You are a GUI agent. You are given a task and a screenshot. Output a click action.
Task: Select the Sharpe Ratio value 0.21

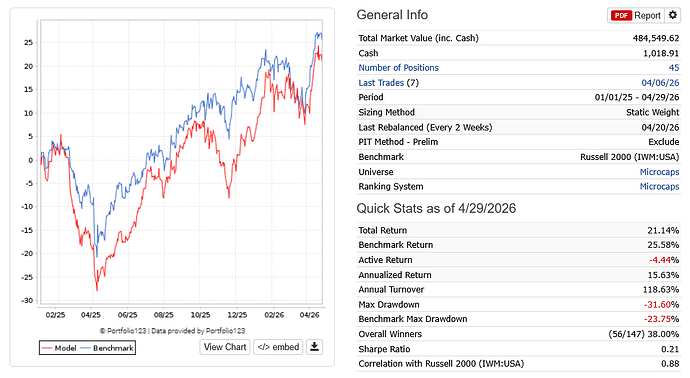(x=670, y=349)
